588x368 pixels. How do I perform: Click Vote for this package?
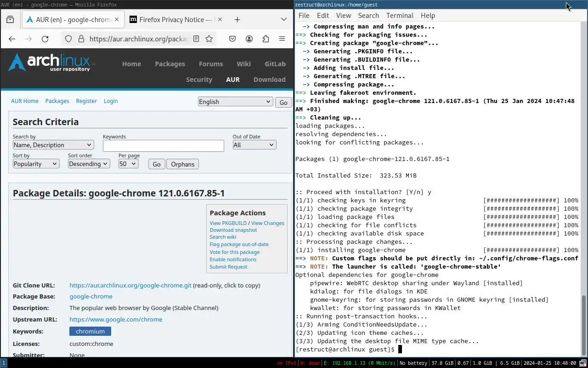(235, 252)
